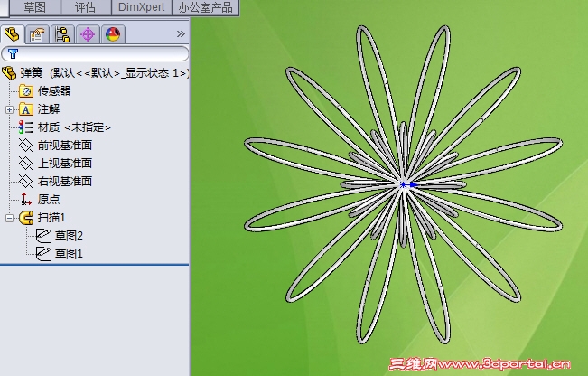This screenshot has width=588, height=376.
Task: Click the 草图1 sketch icon
Action: 43,254
